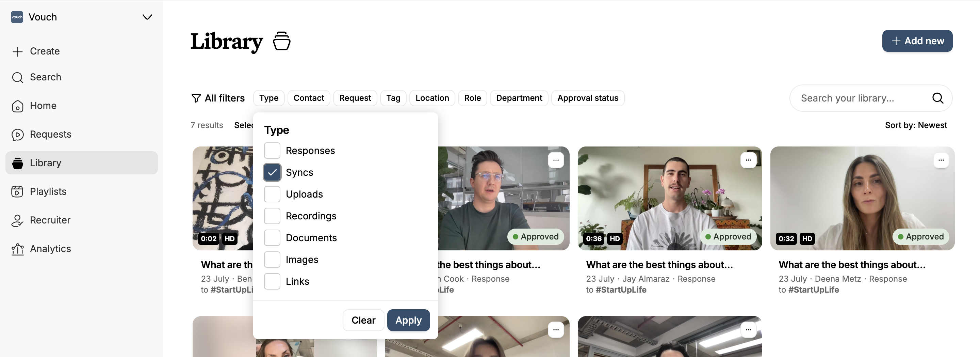Select the Library sidebar icon
Screen dimensions: 980x357
[x=17, y=163]
